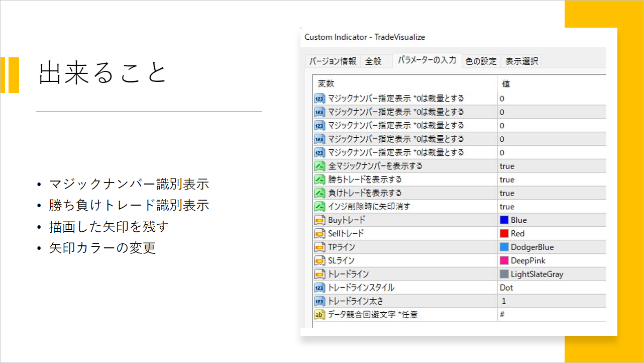Toggle the true value of インジ削除時に矢印消す
Viewport: 644px width, 363px height.
pos(507,207)
